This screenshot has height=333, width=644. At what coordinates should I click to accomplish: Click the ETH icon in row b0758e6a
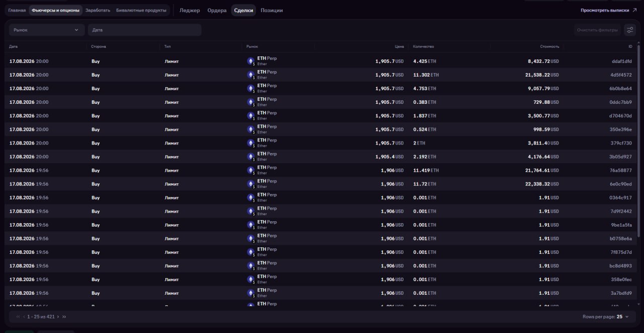(x=251, y=238)
